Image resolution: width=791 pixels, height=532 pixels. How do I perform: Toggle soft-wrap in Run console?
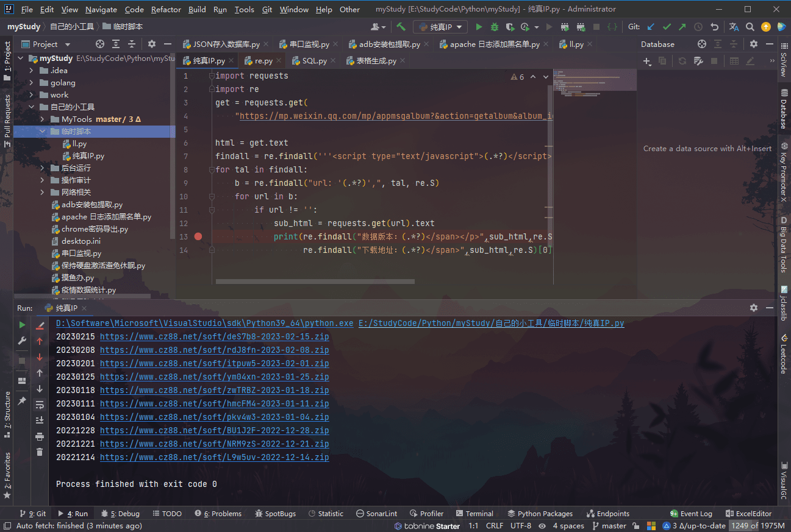point(40,404)
